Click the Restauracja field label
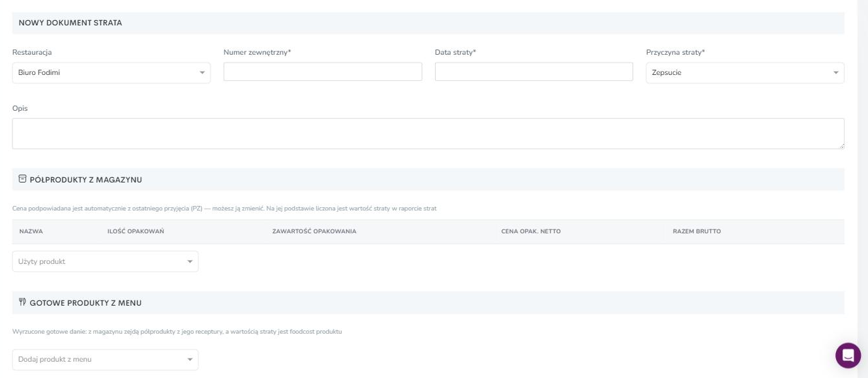 click(x=32, y=52)
